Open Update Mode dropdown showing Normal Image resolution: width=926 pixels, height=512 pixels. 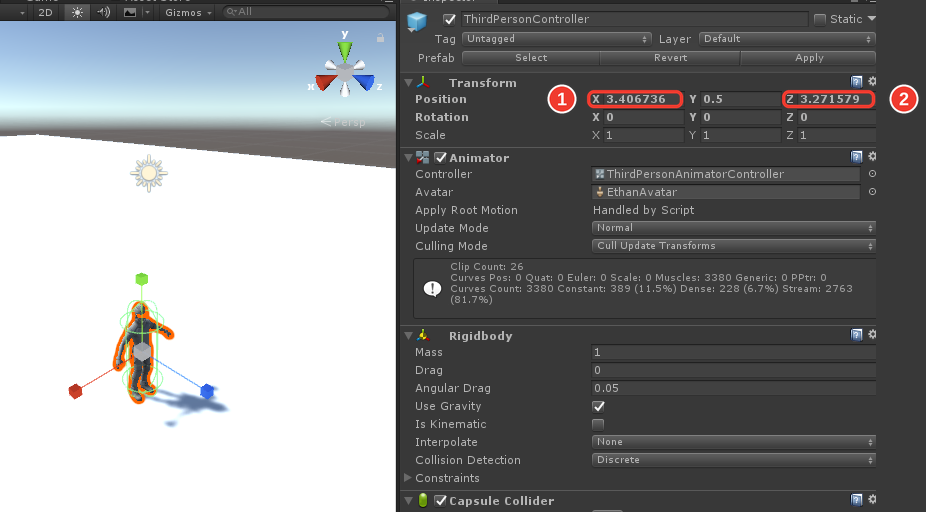click(x=733, y=228)
